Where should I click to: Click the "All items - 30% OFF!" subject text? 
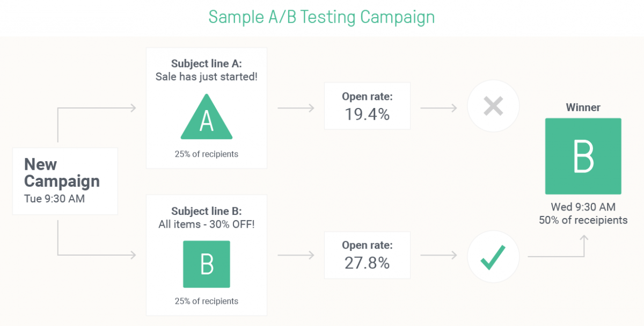point(207,224)
